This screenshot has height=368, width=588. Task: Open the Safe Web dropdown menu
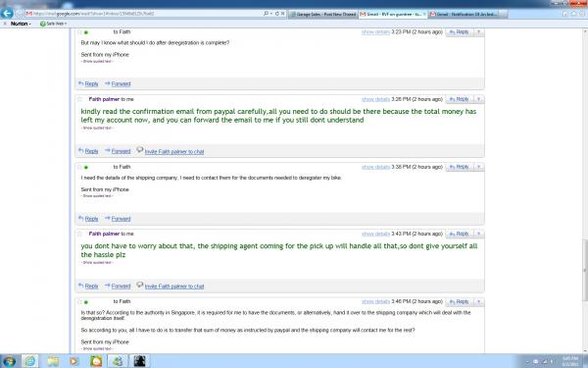[x=53, y=24]
